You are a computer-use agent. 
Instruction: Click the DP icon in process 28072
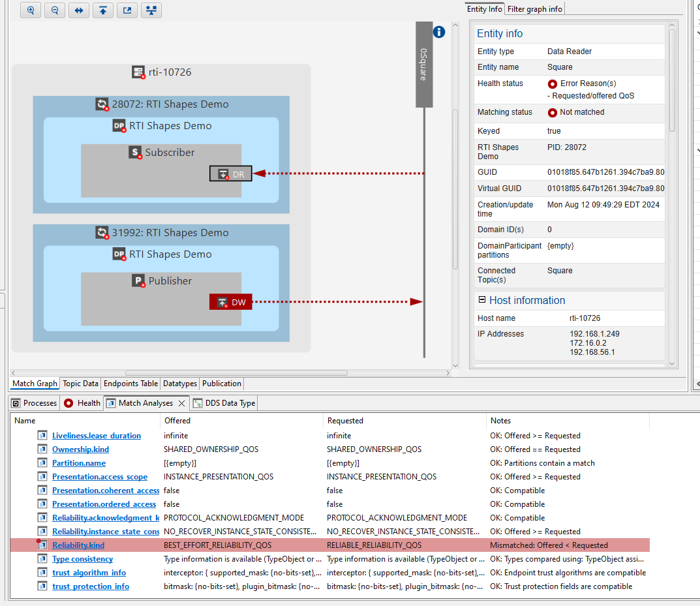point(119,126)
